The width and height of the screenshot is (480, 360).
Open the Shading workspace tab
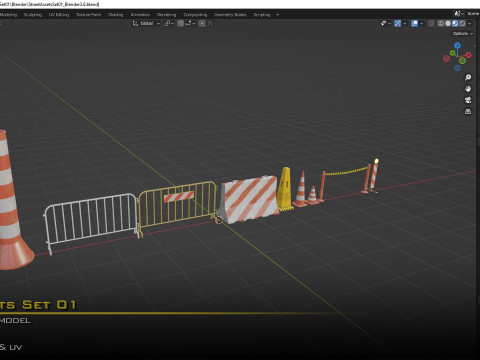click(115, 15)
